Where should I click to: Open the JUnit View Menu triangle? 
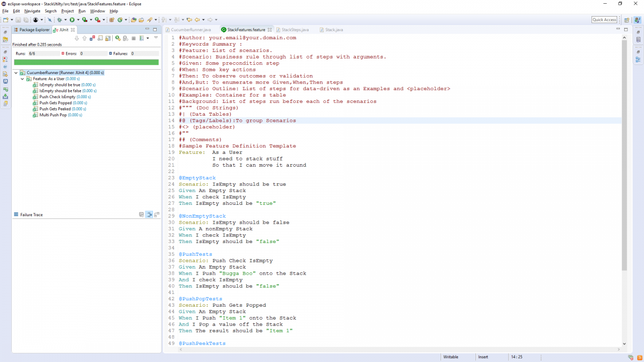[x=156, y=38]
